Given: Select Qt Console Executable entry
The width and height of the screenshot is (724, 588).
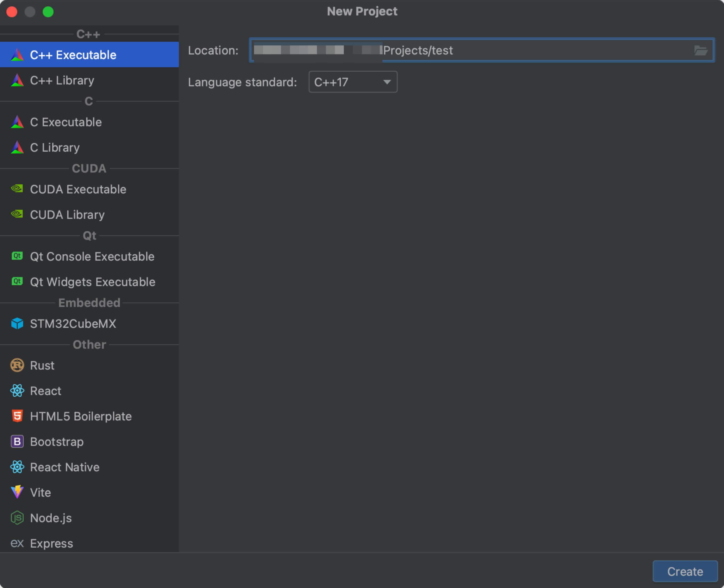Looking at the screenshot, I should point(92,256).
